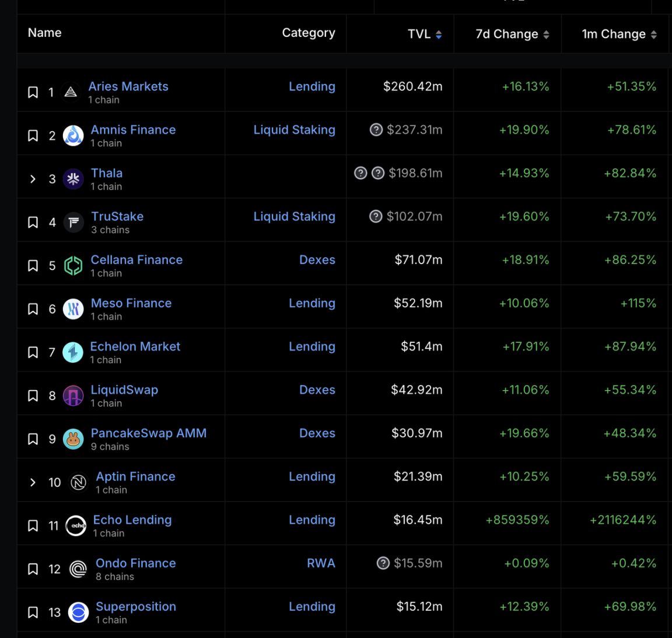The height and width of the screenshot is (638, 672).
Task: Bookmark LiquidSwap
Action: 33,395
